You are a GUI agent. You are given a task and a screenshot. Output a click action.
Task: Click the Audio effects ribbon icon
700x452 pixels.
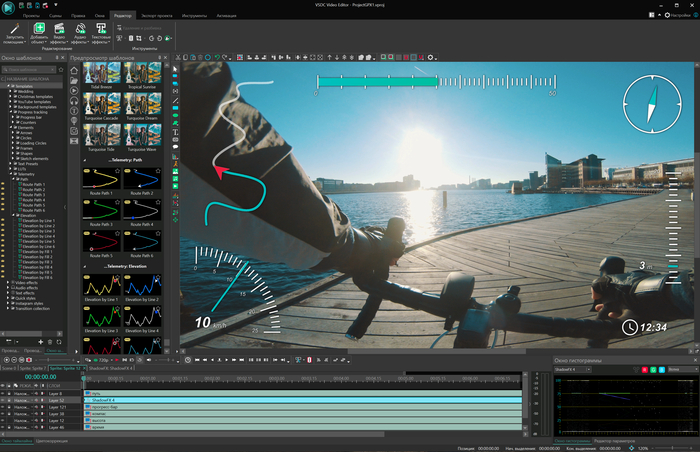[x=80, y=33]
